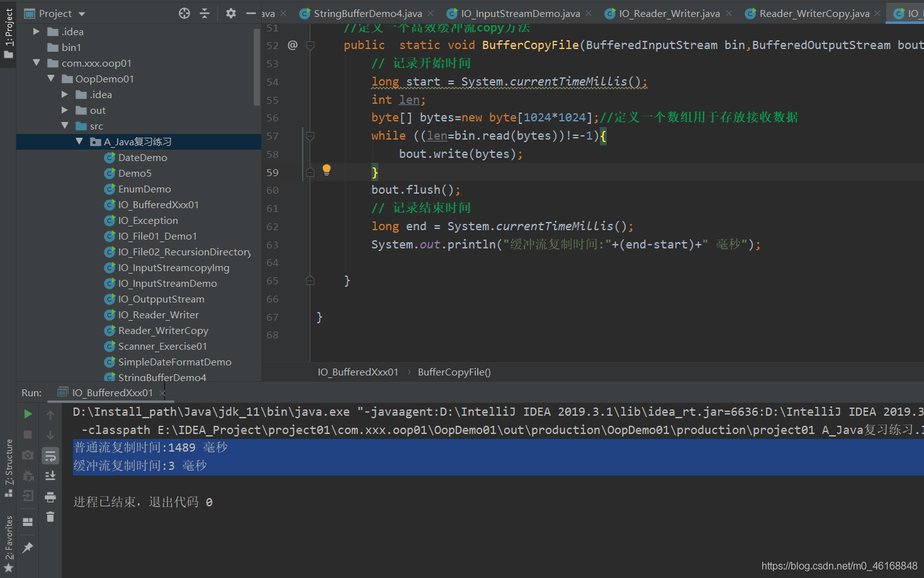
Task: Collapse all nodes in Project tree
Action: 205,13
